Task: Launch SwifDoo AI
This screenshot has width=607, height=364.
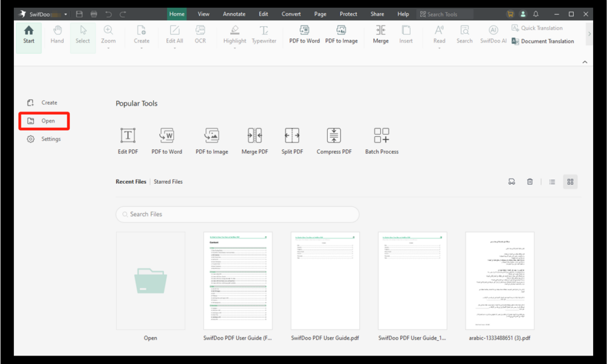Action: point(493,35)
